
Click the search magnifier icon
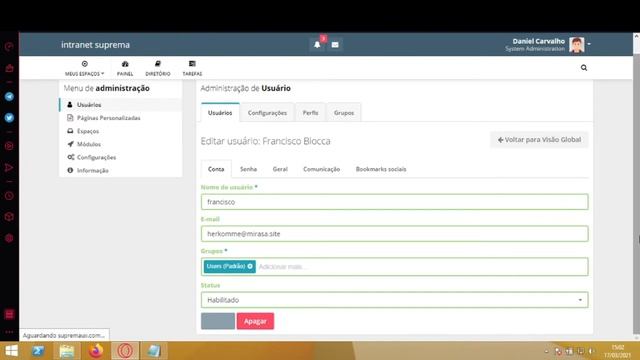pyautogui.click(x=584, y=68)
